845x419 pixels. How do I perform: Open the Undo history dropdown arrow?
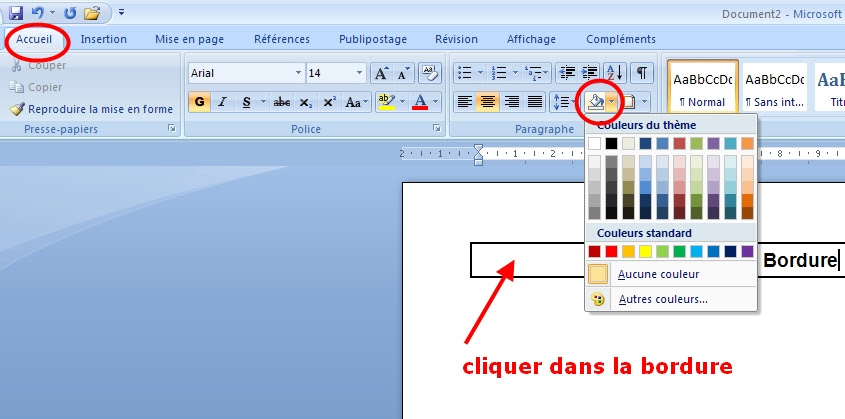point(52,12)
